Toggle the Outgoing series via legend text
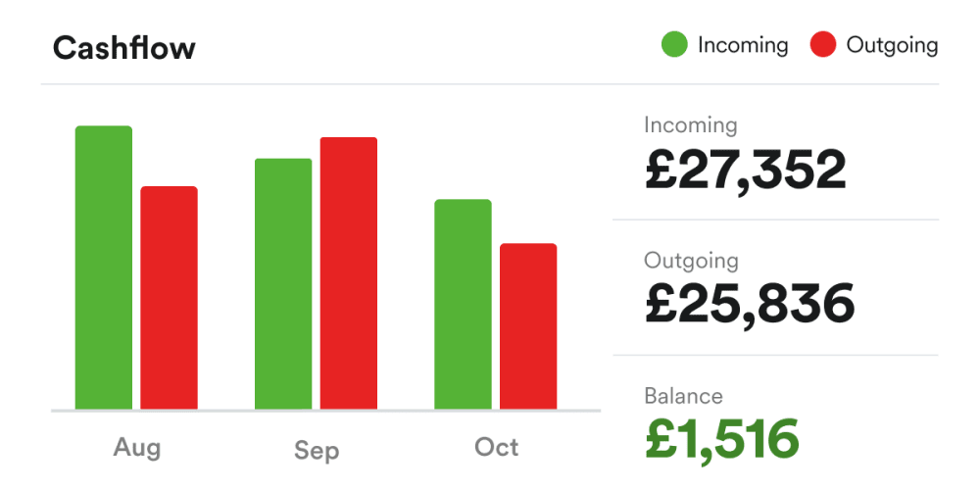The image size is (980, 490). [x=892, y=45]
